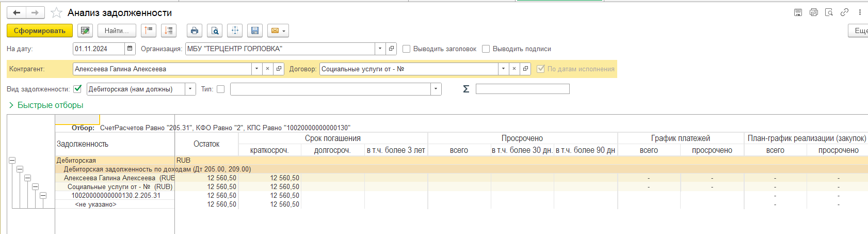Collapse the Социальные услуги от - № group node
868x234 pixels.
coord(35,186)
